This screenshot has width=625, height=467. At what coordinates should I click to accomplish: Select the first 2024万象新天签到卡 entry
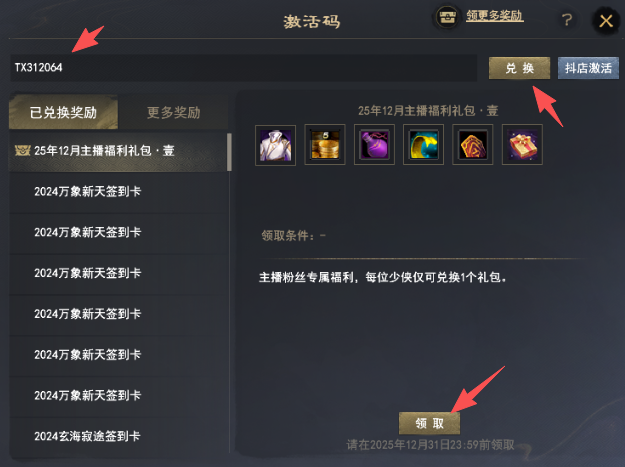(x=119, y=192)
